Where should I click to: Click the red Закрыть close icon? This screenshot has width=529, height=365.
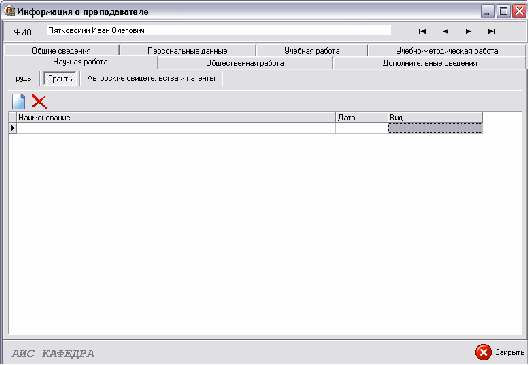point(483,353)
